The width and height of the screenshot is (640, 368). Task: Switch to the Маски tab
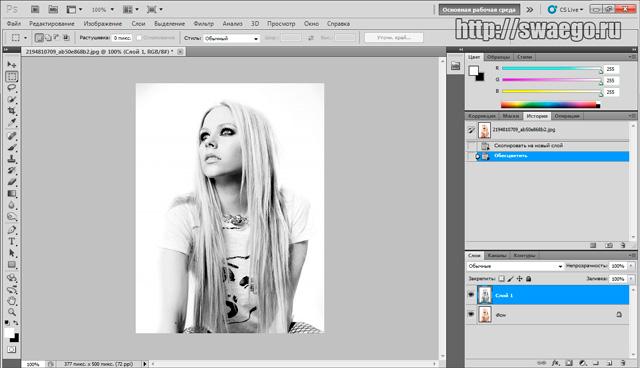[511, 116]
